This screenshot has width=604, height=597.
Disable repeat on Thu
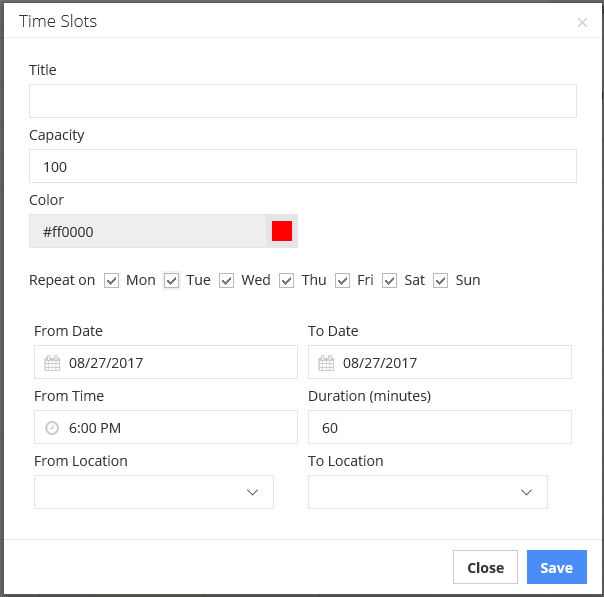tap(287, 280)
